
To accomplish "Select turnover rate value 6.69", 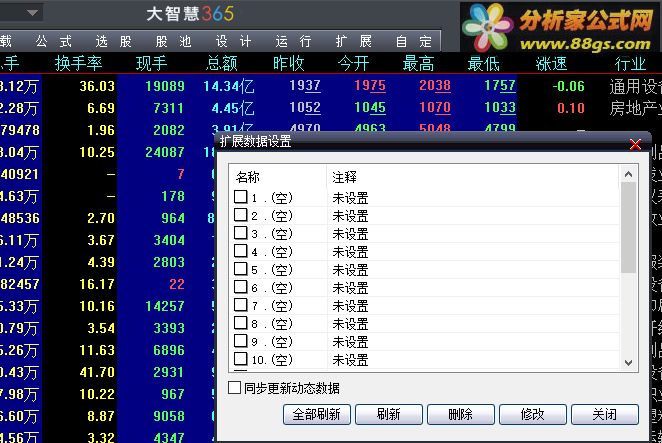I will [101, 108].
